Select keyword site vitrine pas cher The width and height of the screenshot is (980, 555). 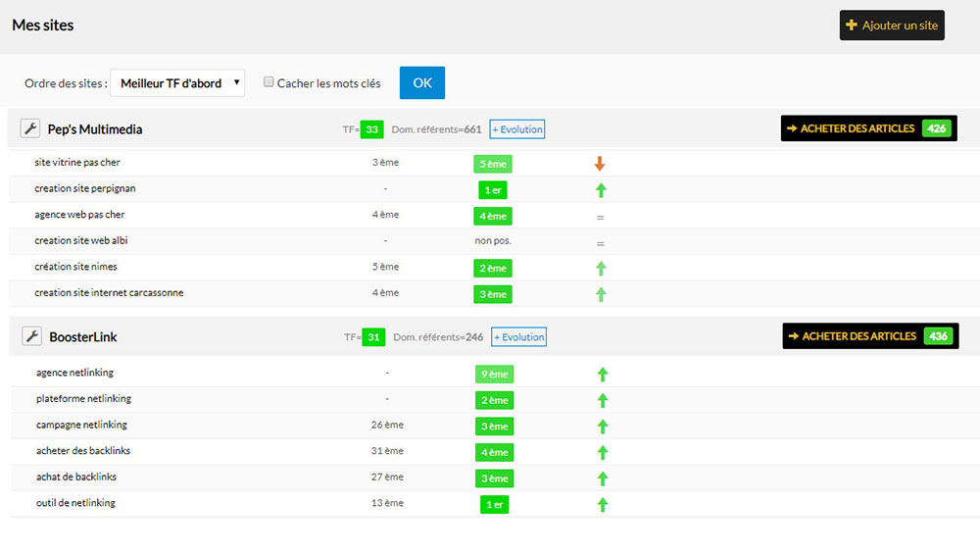coord(76,162)
